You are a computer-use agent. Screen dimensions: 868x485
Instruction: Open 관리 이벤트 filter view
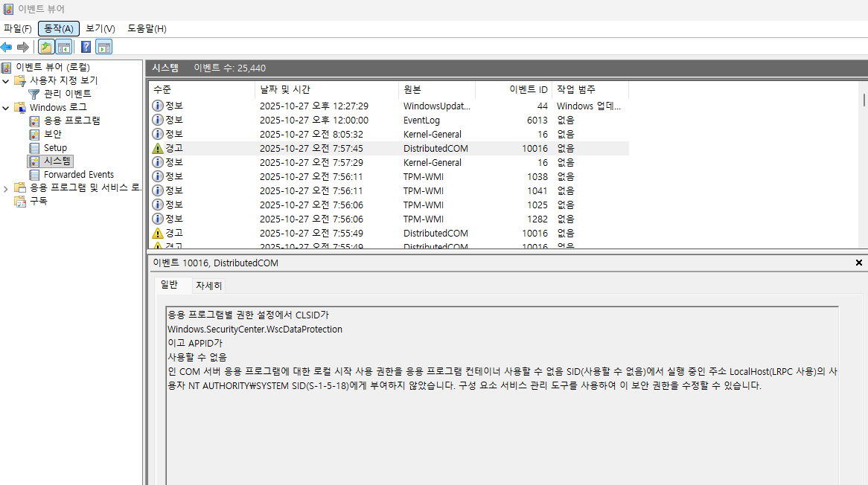68,94
